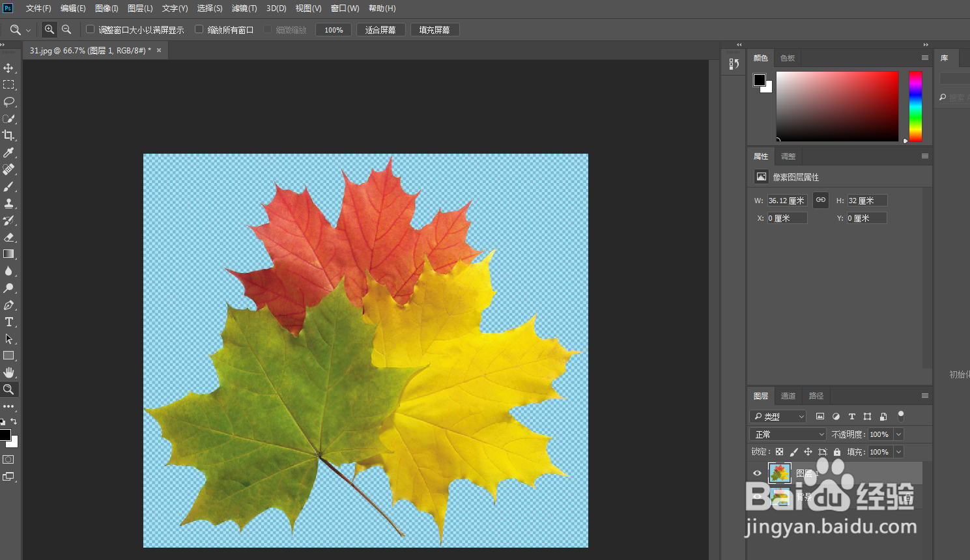The image size is (970, 560).
Task: Toggle link width and height button
Action: (x=821, y=200)
